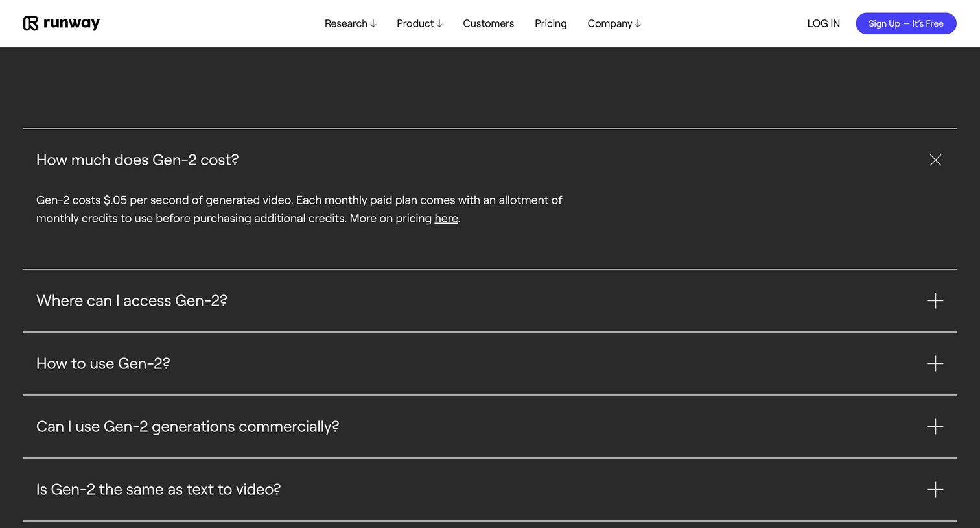Screen dimensions: 980x528
Task: Open the Pricing page
Action: pyautogui.click(x=550, y=23)
